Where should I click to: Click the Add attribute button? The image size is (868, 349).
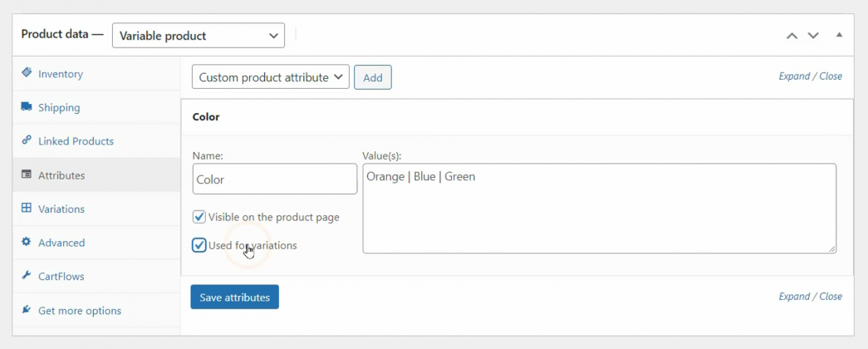pos(373,77)
